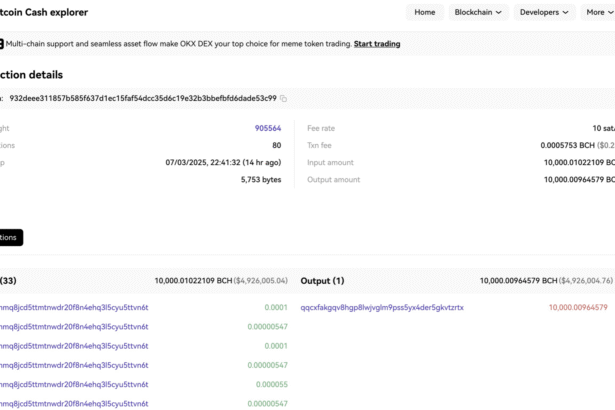
Task: Open the first input address in the list
Action: pos(74,308)
